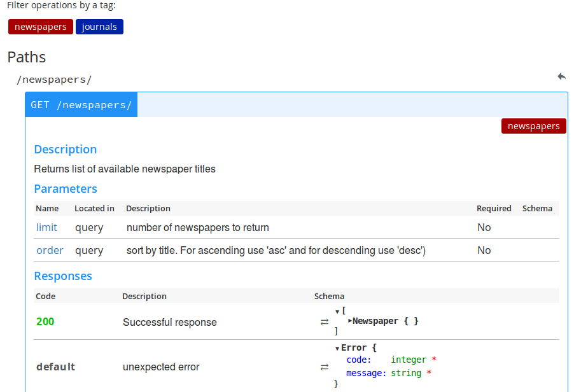Click the 'code:' property in Error schema
574x392 pixels.
pyautogui.click(x=359, y=360)
